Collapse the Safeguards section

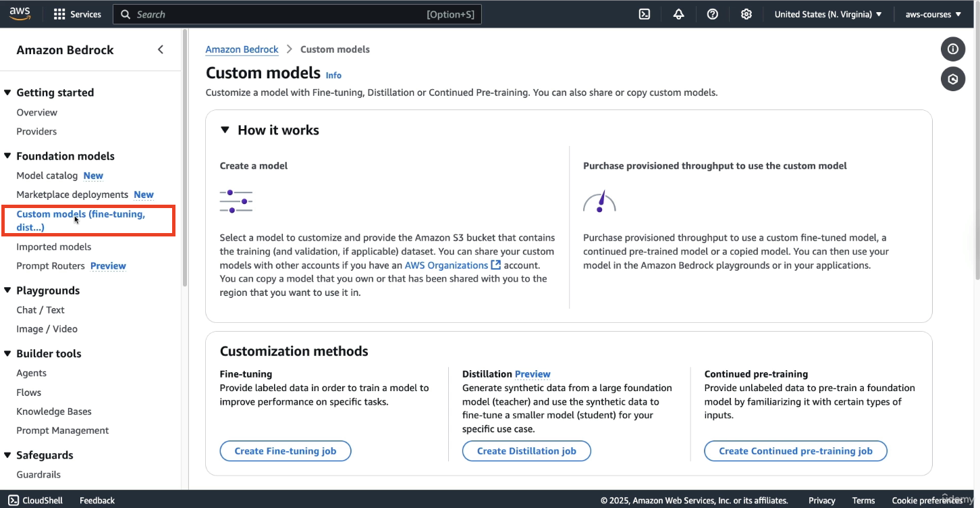(7, 455)
